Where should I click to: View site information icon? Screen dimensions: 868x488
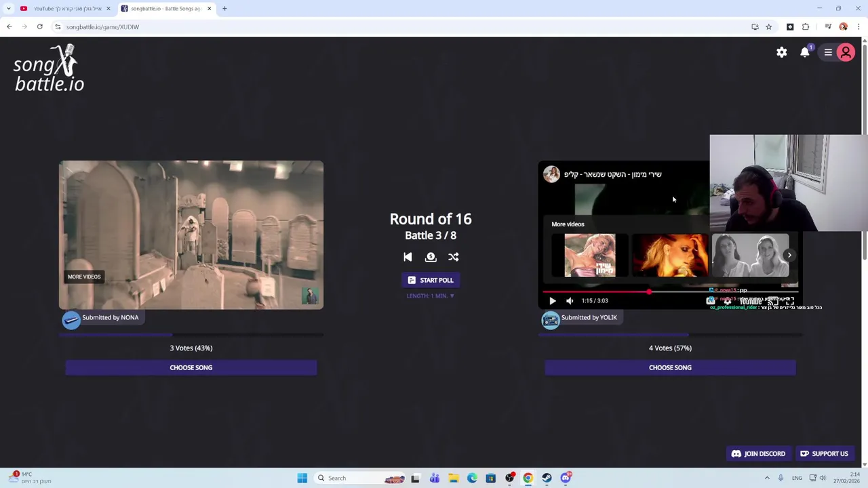click(x=58, y=27)
